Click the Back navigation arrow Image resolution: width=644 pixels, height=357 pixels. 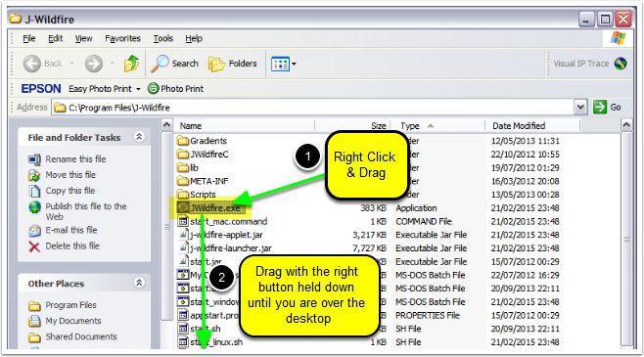pyautogui.click(x=32, y=64)
